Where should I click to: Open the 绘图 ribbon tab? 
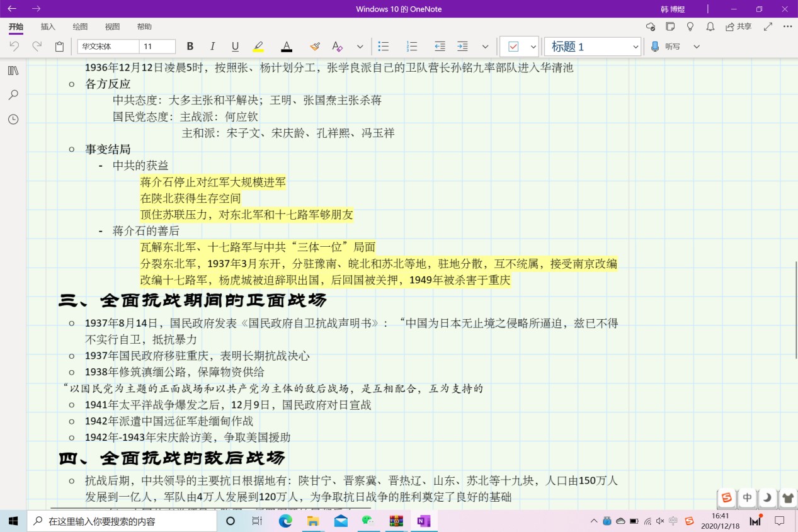coord(80,26)
